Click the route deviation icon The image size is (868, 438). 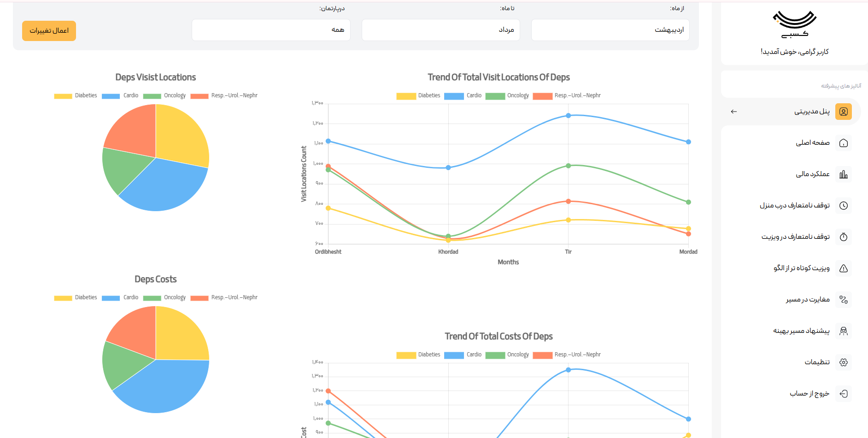pyautogui.click(x=843, y=300)
